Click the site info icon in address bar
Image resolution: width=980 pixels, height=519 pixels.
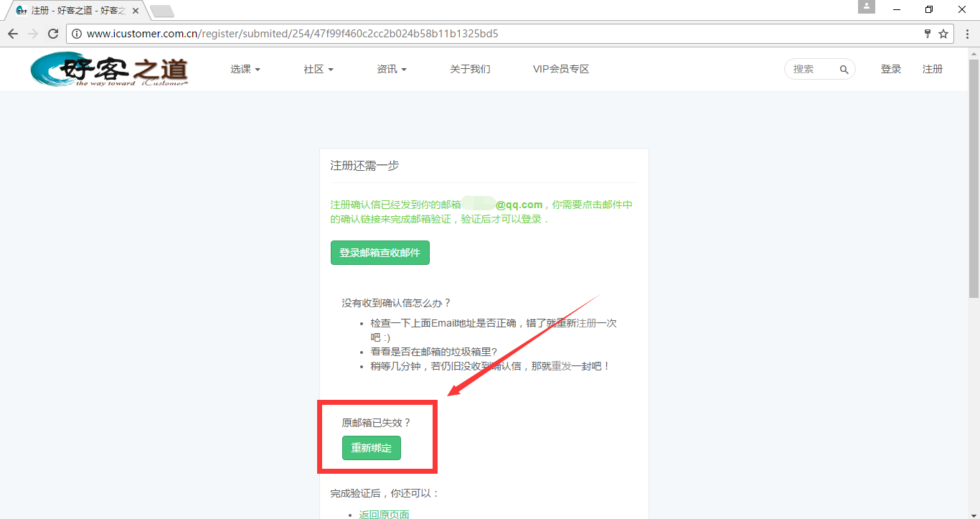(x=77, y=34)
